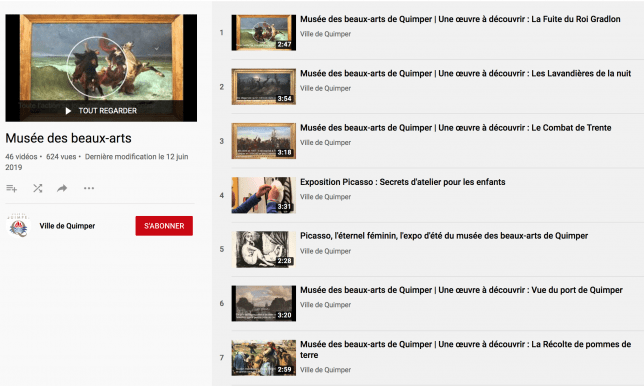Click the 2:59 duration badge
644x386 pixels.
284,369
